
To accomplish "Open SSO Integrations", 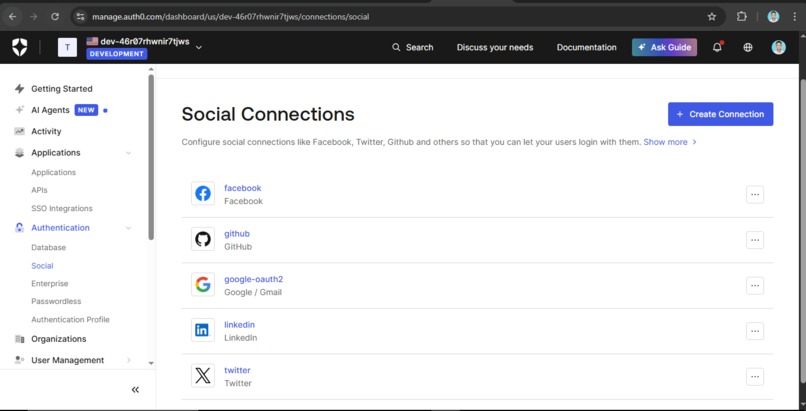I will pos(62,209).
